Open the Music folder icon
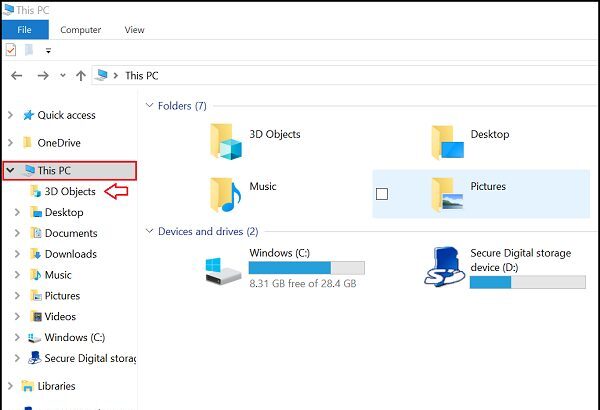Viewport: 600px width, 410px height. (226, 193)
